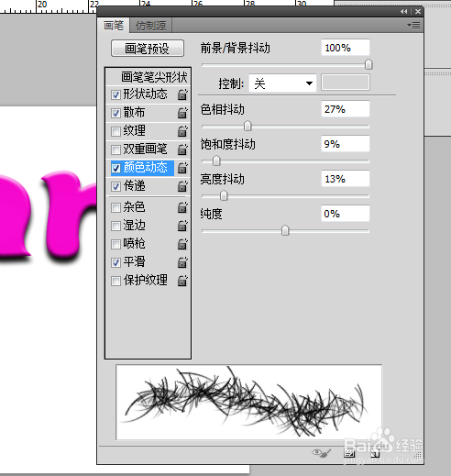Click the 色相抖动 27% value field
Viewport: 451px width, 476px height.
[346, 109]
